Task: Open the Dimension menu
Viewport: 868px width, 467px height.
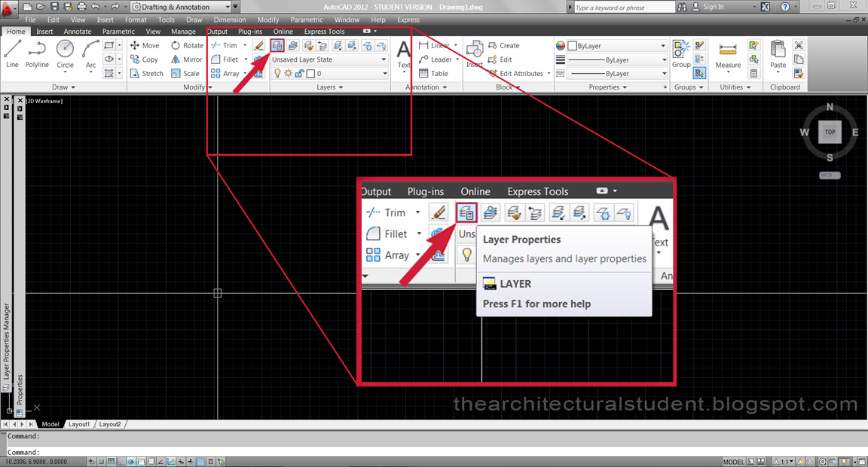Action: (230, 20)
